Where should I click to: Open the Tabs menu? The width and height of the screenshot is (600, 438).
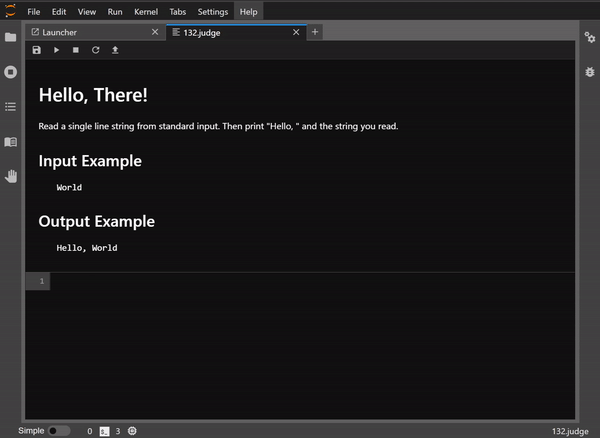tap(178, 12)
